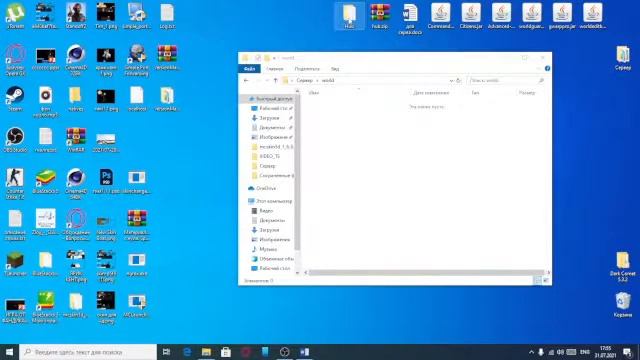
Task: Click the microphone icon in system tray
Action: click(x=541, y=352)
